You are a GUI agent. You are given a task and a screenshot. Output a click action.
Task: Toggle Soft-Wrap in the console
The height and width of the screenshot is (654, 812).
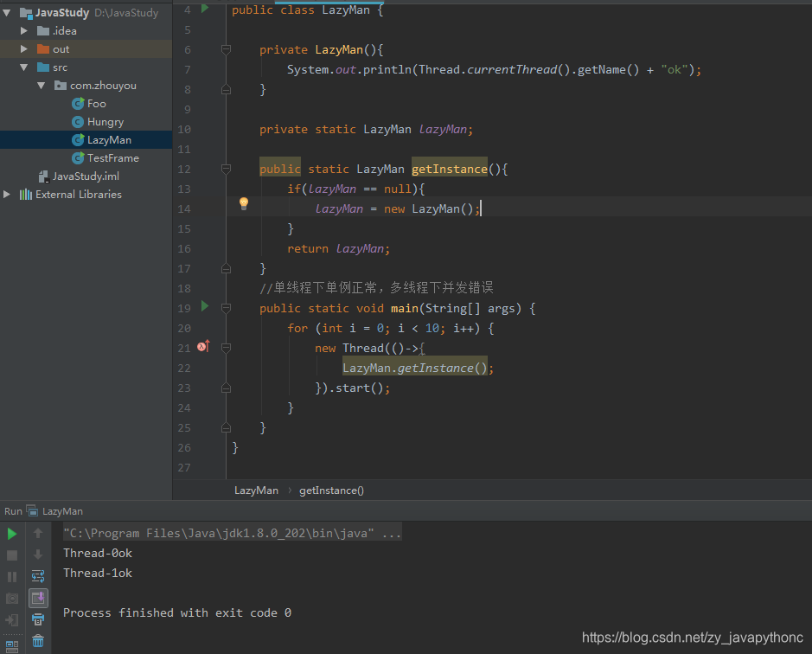pos(38,576)
